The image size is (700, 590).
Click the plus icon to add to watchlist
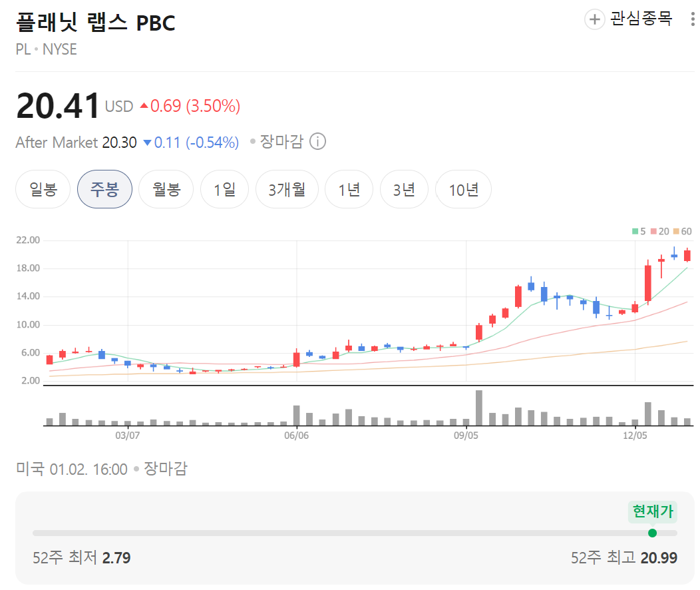[x=594, y=20]
